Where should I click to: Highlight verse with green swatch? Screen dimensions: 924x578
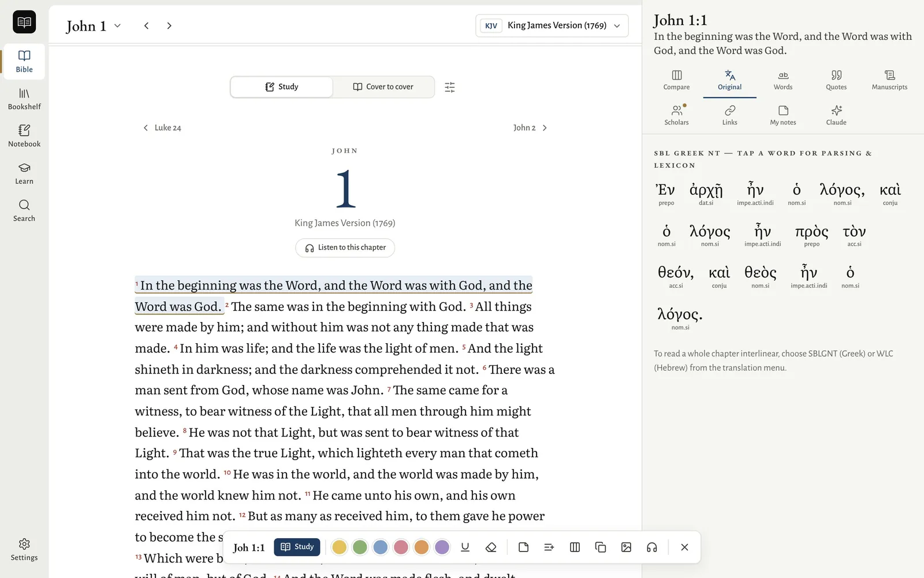tap(360, 547)
